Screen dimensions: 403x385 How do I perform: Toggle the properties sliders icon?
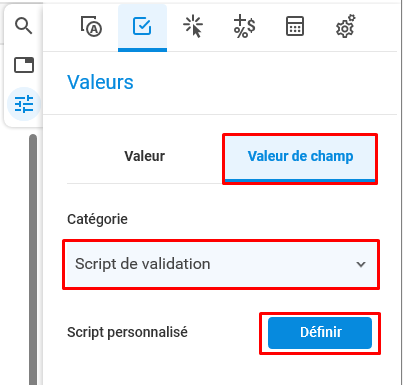24,104
